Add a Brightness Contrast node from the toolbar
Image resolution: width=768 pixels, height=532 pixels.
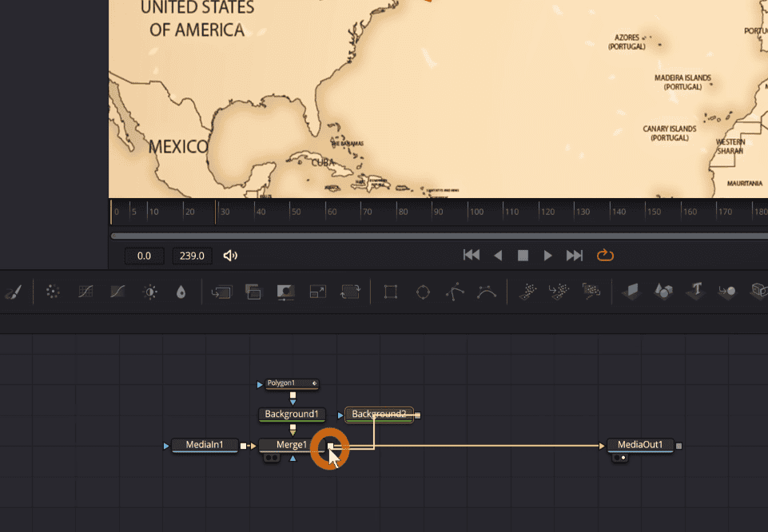point(150,292)
